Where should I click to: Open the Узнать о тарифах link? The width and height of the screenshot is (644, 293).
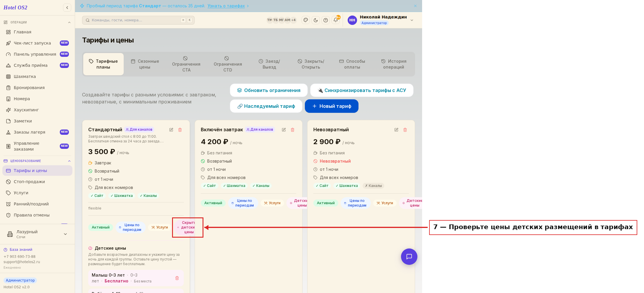point(226,6)
